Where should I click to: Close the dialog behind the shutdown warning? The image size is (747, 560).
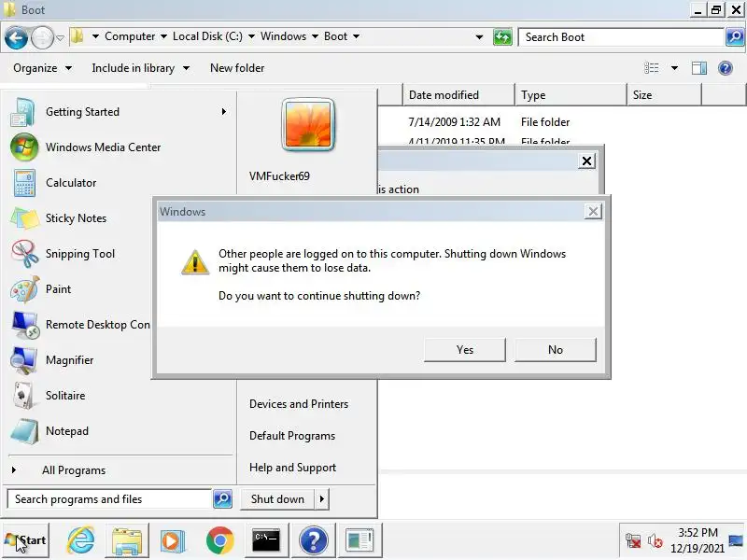(586, 161)
